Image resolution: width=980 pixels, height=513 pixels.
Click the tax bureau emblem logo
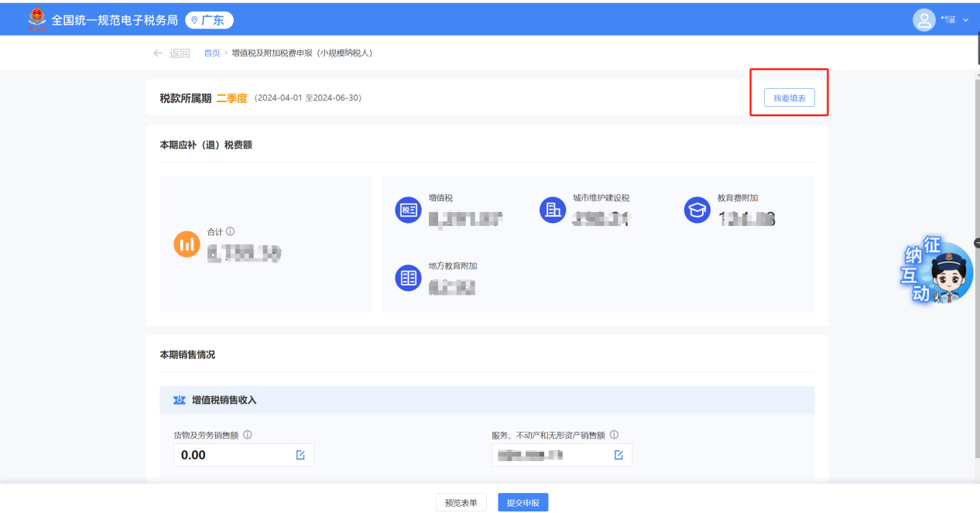click(36, 19)
